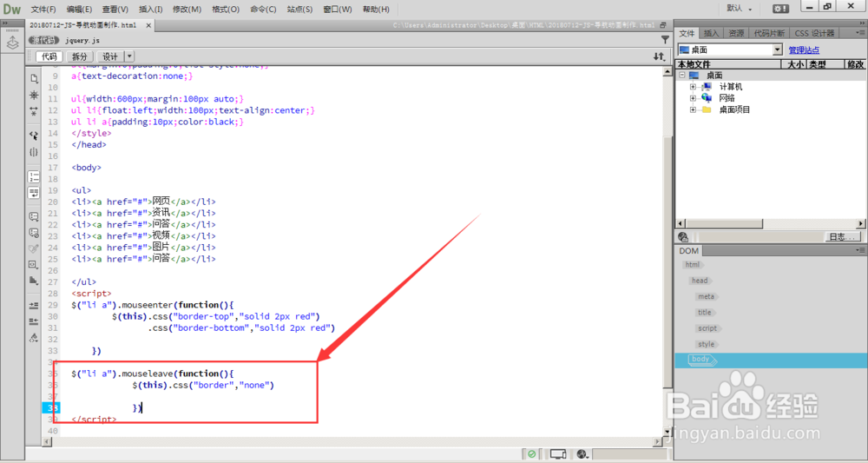Collapse the right panel group arrows
Screen dimensions: 868x463
863,23
